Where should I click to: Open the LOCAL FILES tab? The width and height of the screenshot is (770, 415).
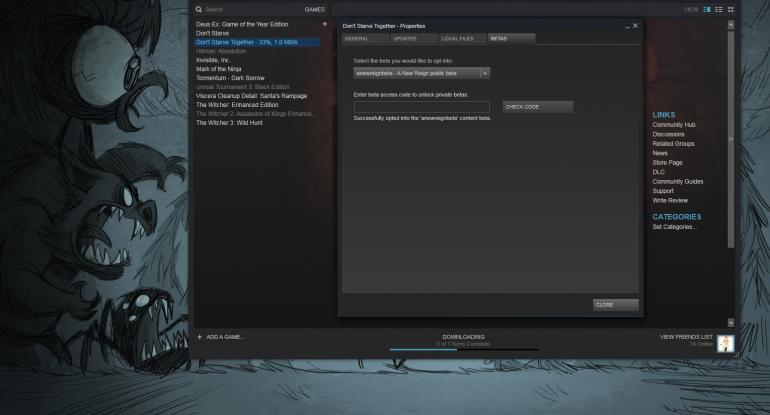pos(462,38)
